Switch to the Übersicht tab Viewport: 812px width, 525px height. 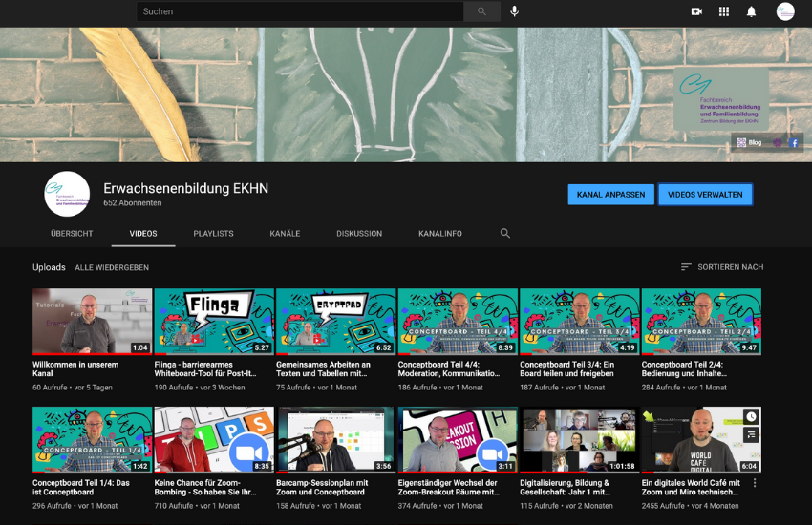point(72,233)
